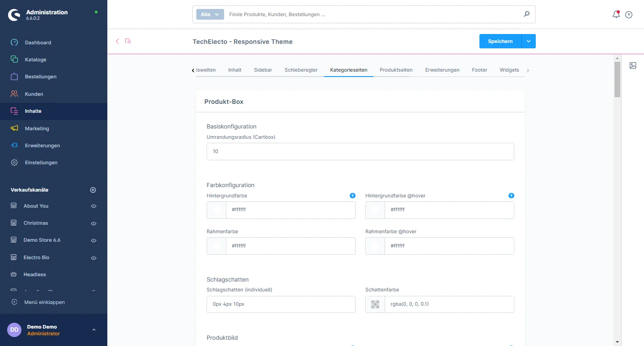This screenshot has height=346, width=644.
Task: Expand the Demo Demo user menu
Action: 93,330
